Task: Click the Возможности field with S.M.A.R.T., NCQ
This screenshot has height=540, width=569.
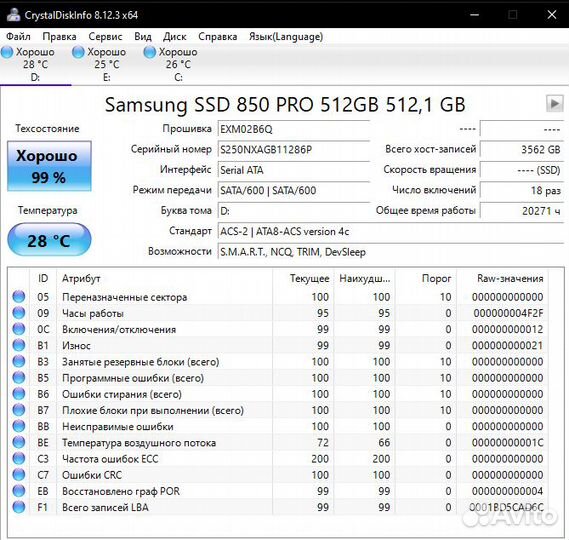Action: (x=390, y=251)
